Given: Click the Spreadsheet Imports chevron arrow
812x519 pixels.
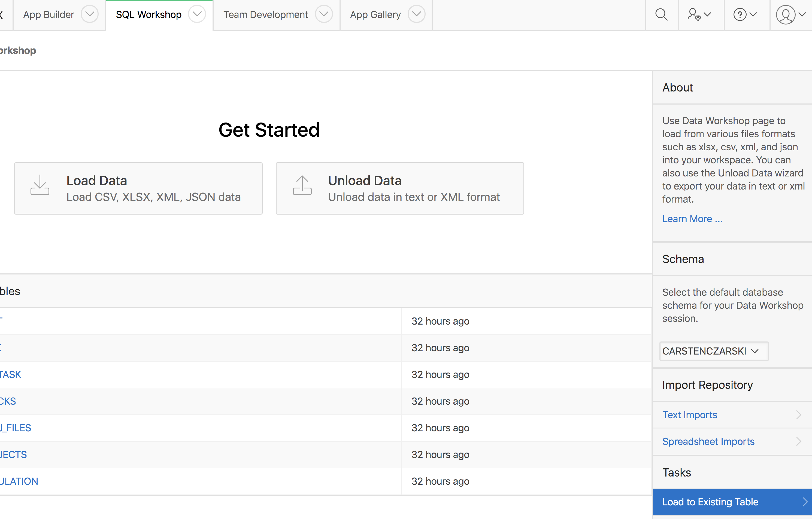Looking at the screenshot, I should click(x=799, y=441).
